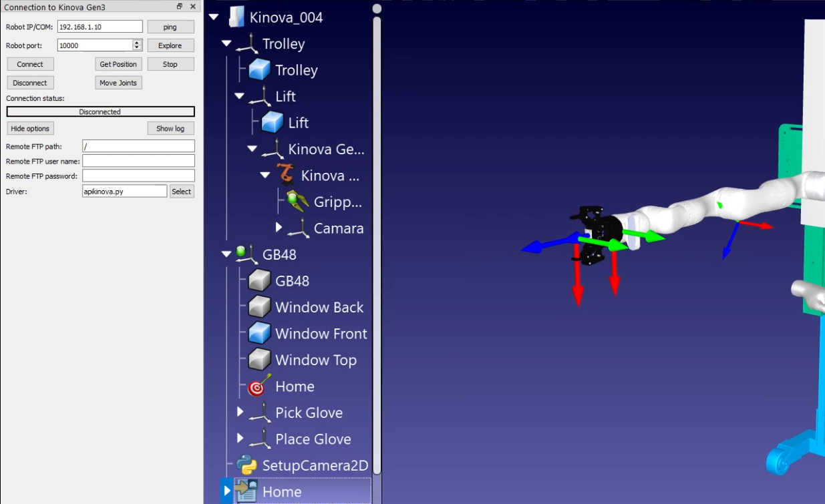The height and width of the screenshot is (504, 825).
Task: Click the Get Position button
Action: [x=118, y=64]
